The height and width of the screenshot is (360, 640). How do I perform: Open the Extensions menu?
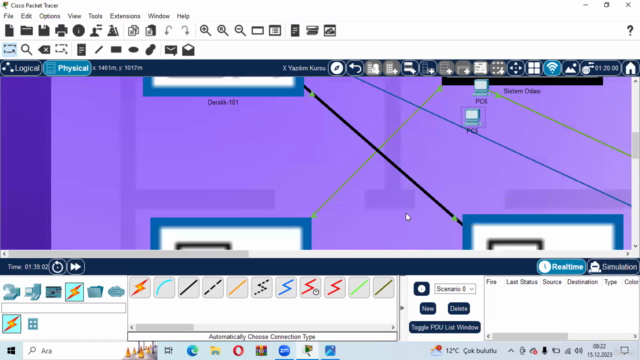(125, 16)
